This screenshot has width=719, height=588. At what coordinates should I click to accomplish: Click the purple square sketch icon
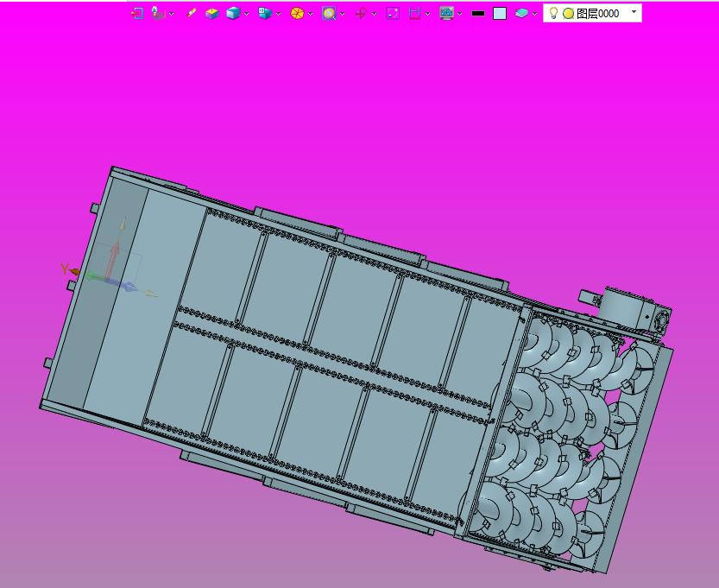[x=393, y=13]
